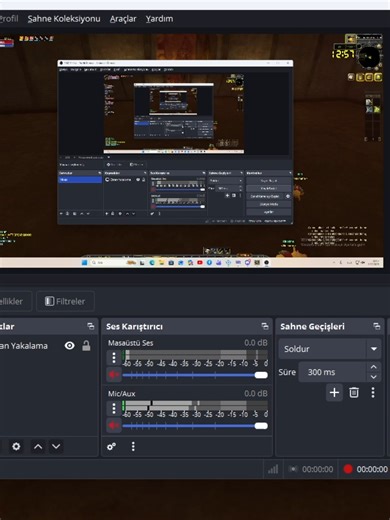The width and height of the screenshot is (390, 520).
Task: Mute the Mic/Aux channel
Action: 114,426
